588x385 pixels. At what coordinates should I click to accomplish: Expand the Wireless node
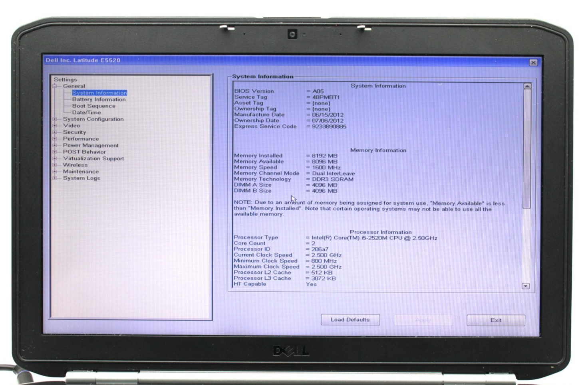click(x=55, y=165)
